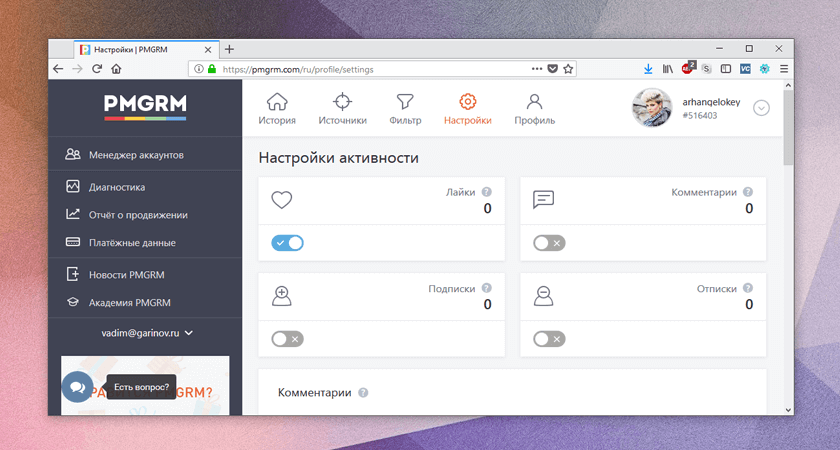Click the remove-user Отписки icon
The width and height of the screenshot is (840, 450).
(x=543, y=296)
